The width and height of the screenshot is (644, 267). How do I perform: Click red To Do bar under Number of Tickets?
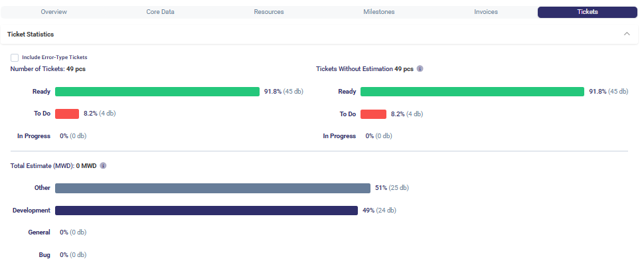coord(67,114)
